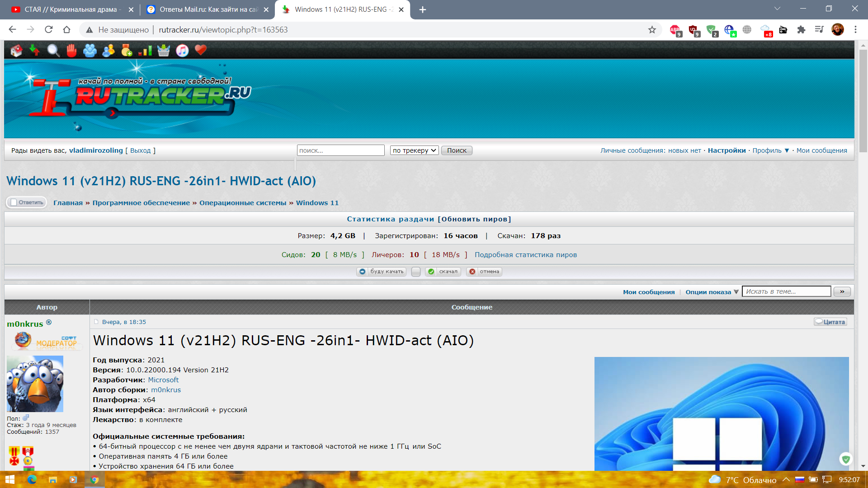
Task: Open the house-shaped home icon in Rutracker toolbar
Action: (x=17, y=51)
